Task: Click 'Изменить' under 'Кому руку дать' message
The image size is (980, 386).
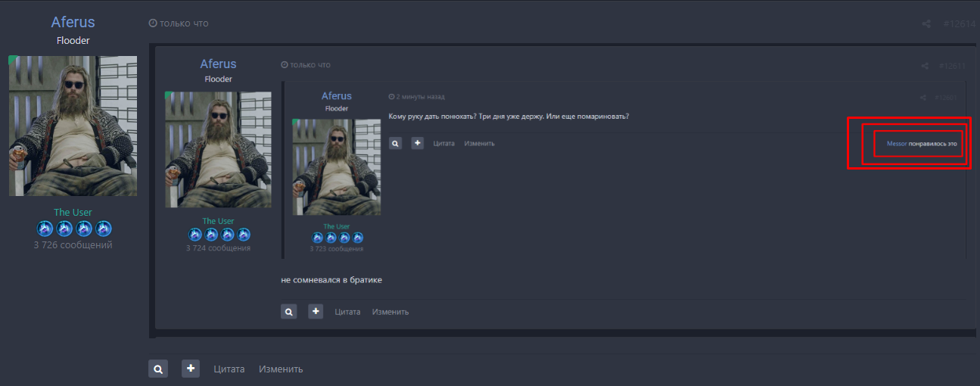Action: 479,144
